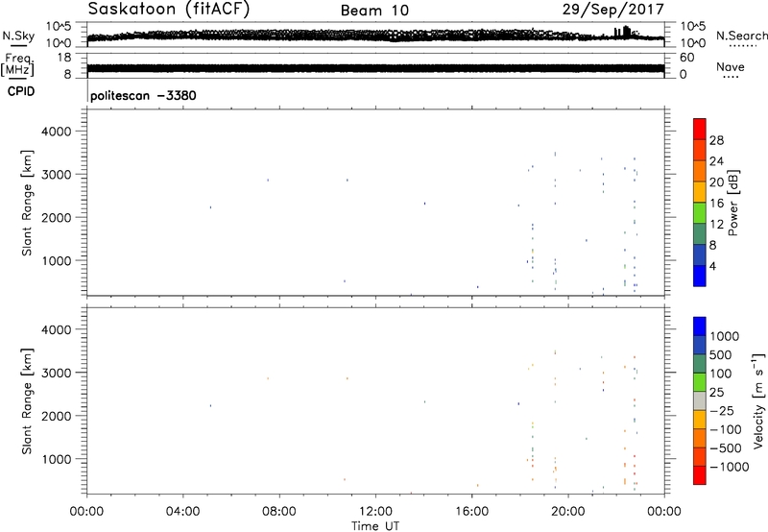
Task: Click the "4" label on Power color bar
Action: pos(713,266)
